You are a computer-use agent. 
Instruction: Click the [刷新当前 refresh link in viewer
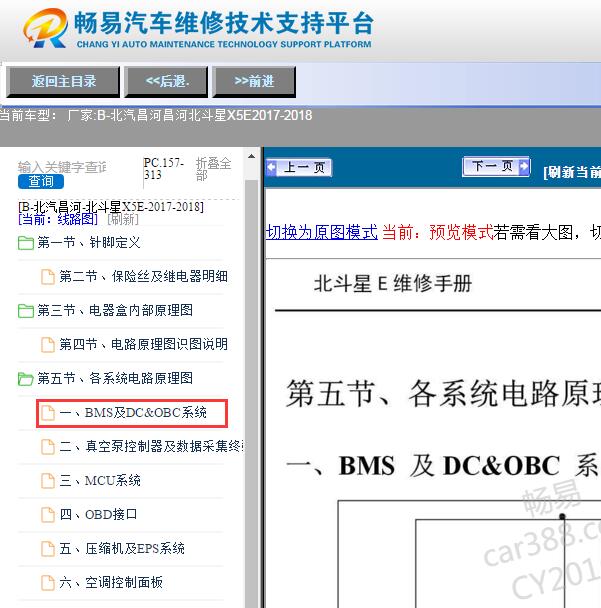coord(572,172)
